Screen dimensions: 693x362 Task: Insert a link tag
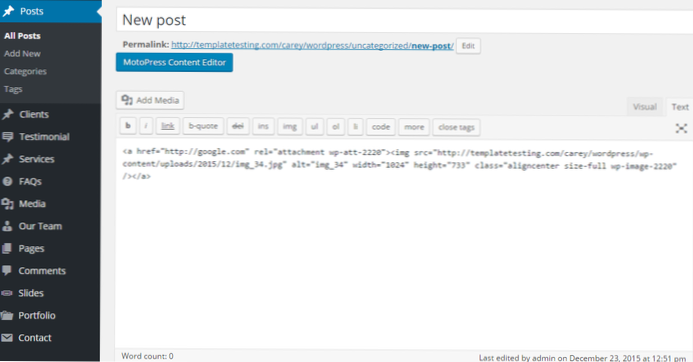168,126
